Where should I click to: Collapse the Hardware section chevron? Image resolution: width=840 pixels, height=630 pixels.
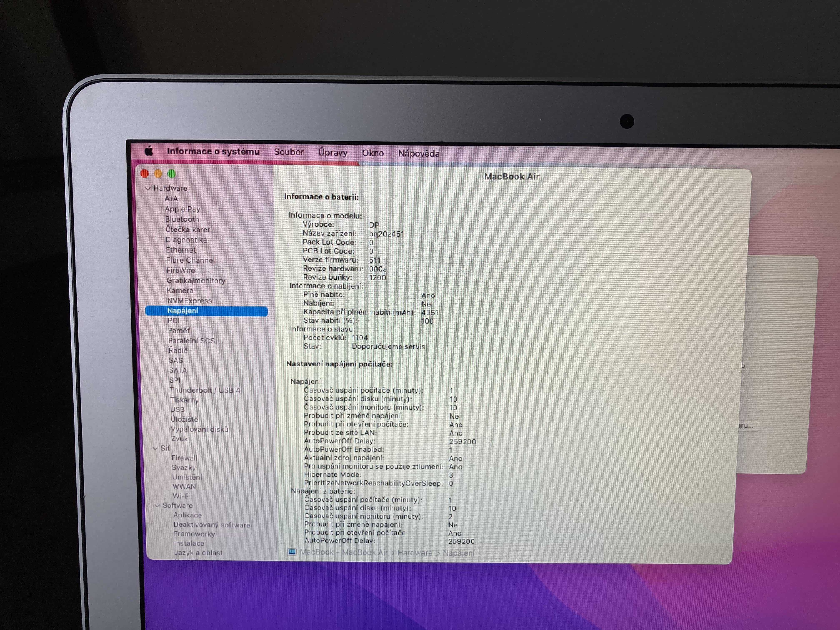pos(148,188)
